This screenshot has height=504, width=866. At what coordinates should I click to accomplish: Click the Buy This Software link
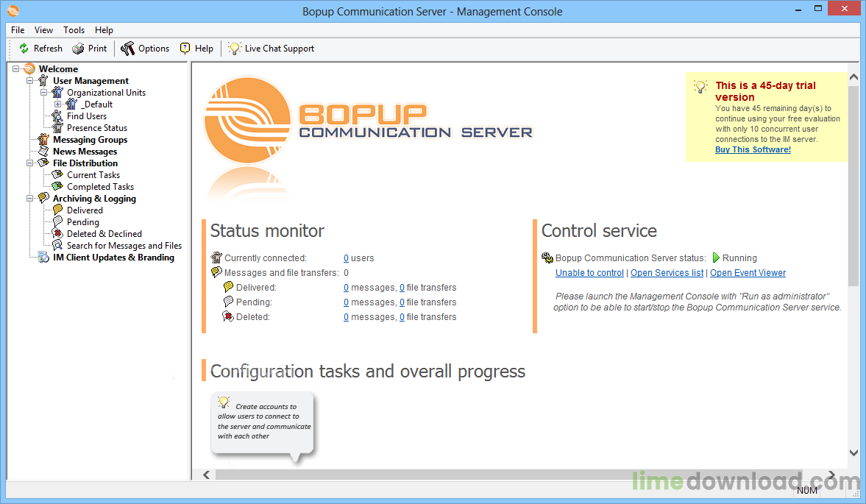click(752, 149)
